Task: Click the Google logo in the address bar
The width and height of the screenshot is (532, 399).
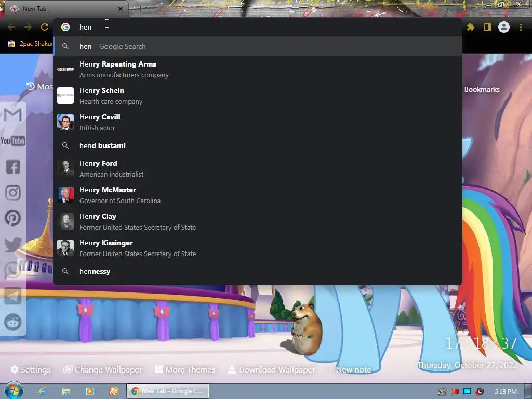Action: (65, 27)
